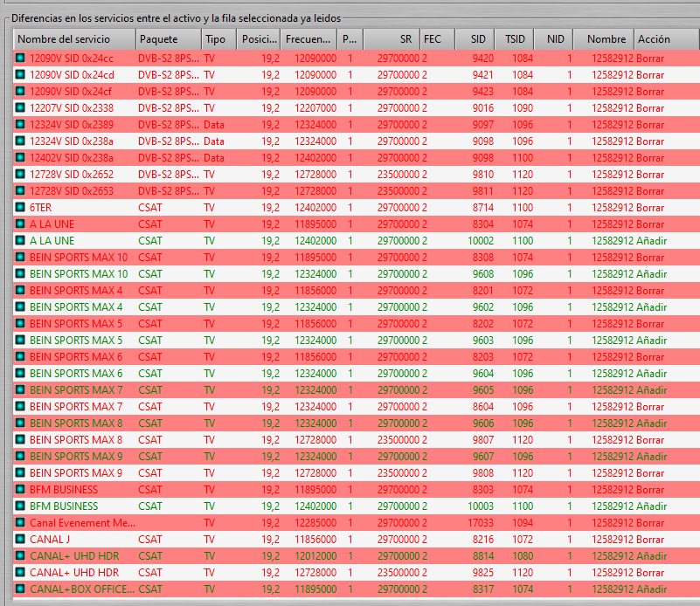This screenshot has width=700, height=606.
Task: Click SID cell 9606
Action: (x=483, y=423)
